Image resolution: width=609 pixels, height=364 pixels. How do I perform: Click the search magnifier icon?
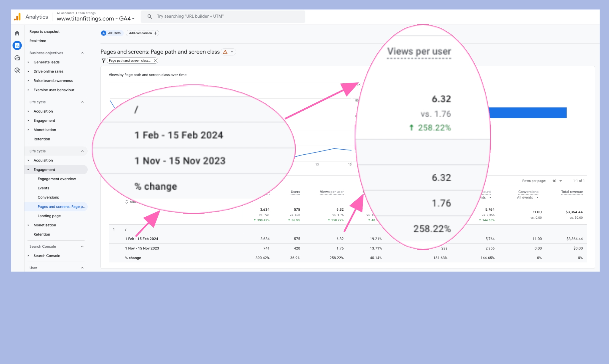click(150, 16)
